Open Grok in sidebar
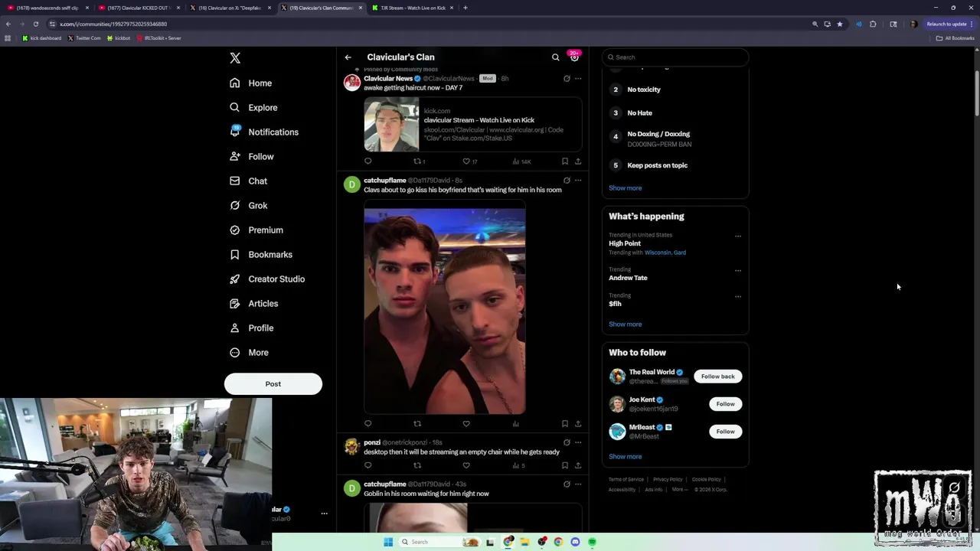The image size is (980, 551). pos(249,205)
